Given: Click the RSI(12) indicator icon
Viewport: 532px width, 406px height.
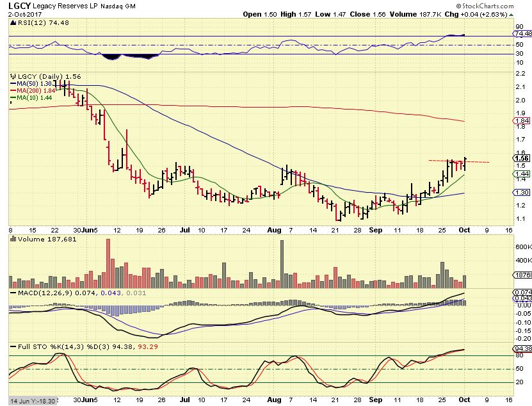Looking at the screenshot, I should coord(13,23).
